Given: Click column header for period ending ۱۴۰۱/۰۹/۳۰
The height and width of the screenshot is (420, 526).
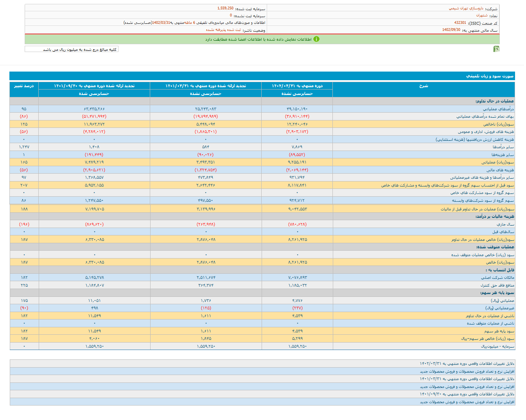Looking at the screenshot, I should coord(94,86).
